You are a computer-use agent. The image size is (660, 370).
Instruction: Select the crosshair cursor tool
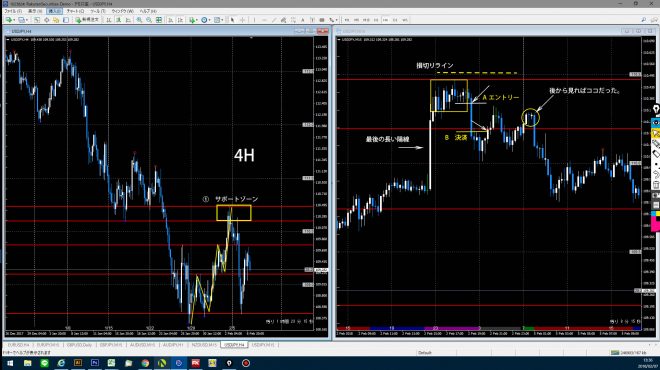[242, 20]
